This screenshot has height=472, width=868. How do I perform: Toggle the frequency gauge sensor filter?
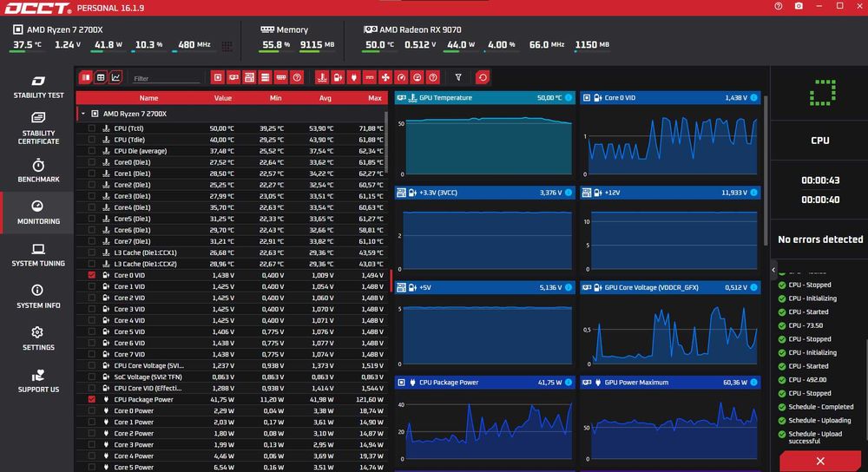(402, 77)
